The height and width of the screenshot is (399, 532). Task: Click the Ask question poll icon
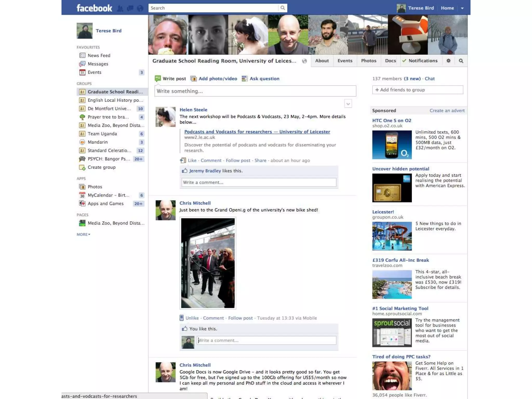coord(244,79)
